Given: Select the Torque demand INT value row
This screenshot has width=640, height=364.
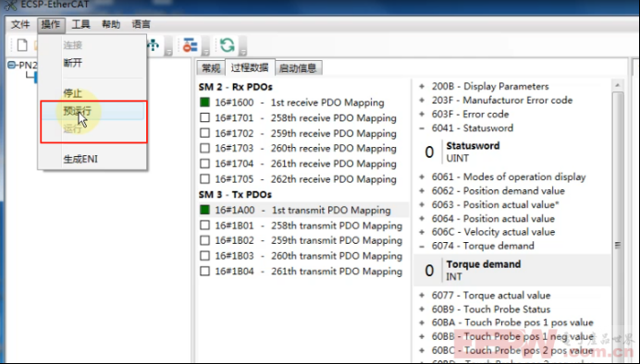Looking at the screenshot, I should tap(511, 271).
